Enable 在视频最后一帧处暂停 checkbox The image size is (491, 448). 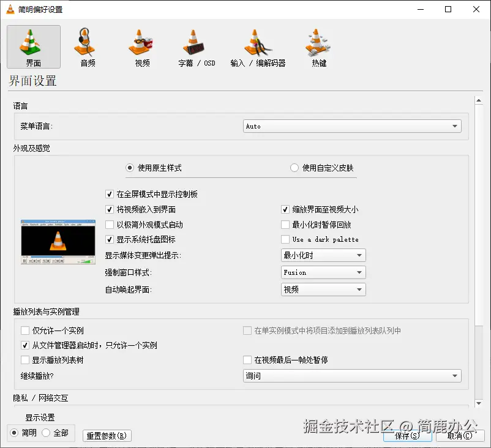pyautogui.click(x=247, y=360)
